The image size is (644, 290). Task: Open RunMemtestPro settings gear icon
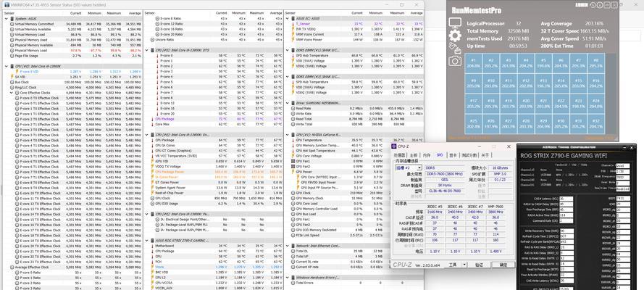tap(455, 36)
